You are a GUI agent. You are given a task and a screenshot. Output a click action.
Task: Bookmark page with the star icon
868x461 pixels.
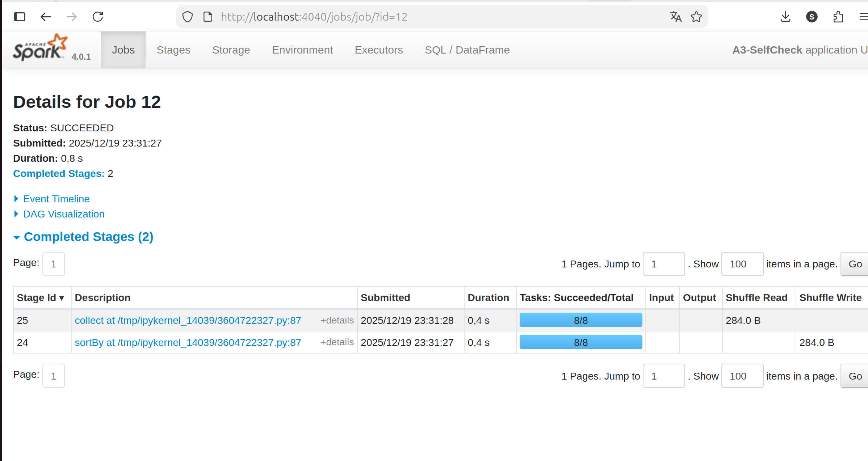pos(696,17)
